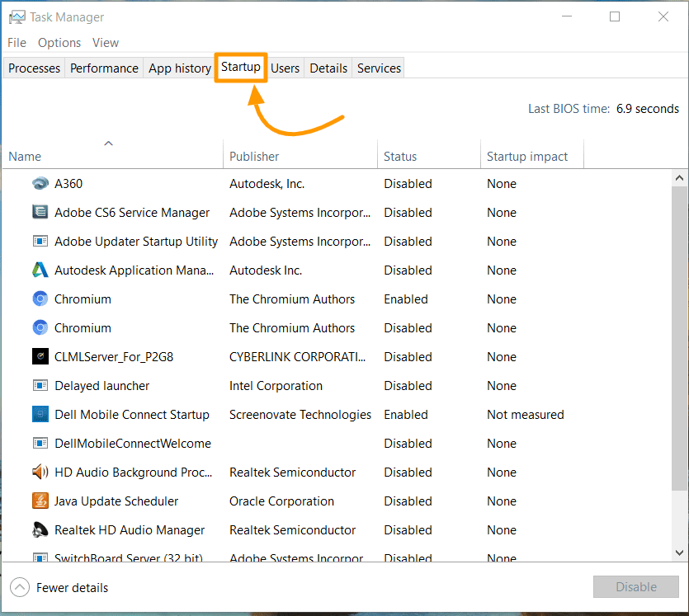689x616 pixels.
Task: Select the Adobe CS6 Service Manager entry
Action: [x=132, y=213]
